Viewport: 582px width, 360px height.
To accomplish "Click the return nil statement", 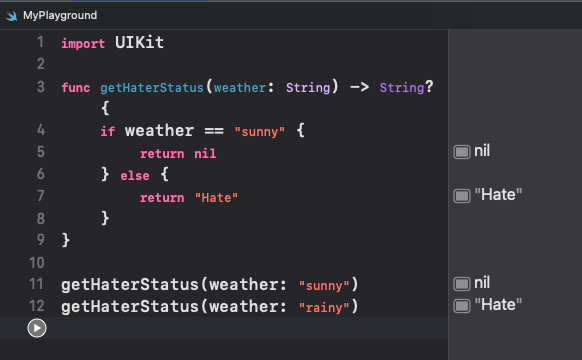I will click(178, 154).
